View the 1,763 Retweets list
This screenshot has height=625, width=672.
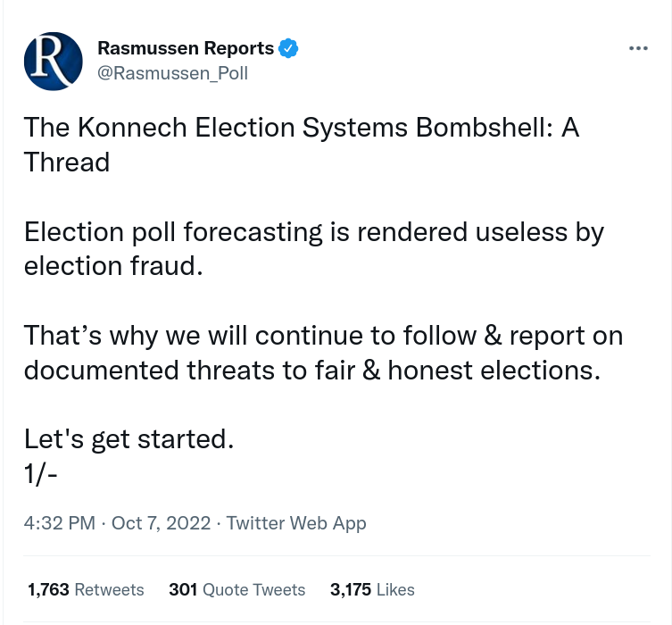[x=86, y=589]
